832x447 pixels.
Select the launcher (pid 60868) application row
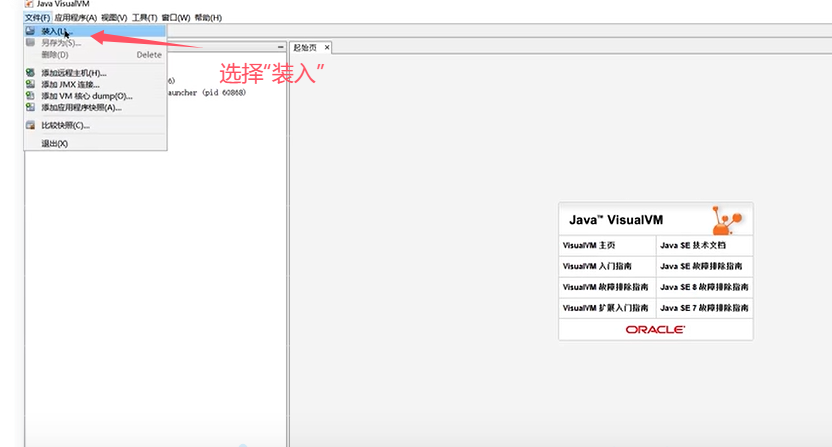click(207, 92)
